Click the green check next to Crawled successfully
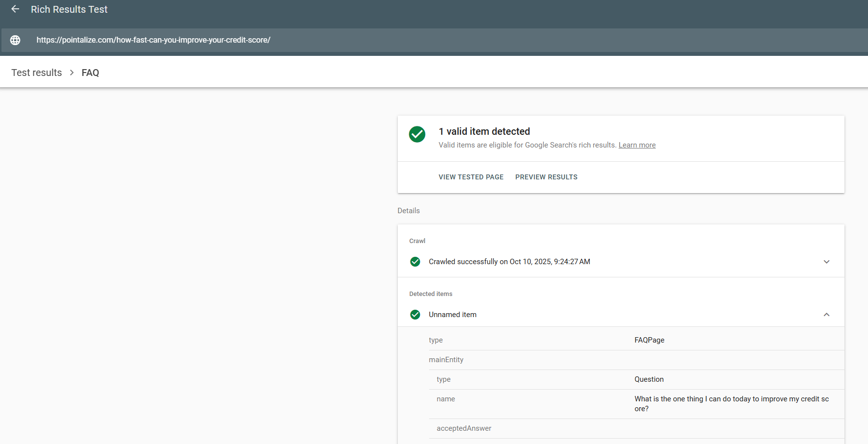Image resolution: width=868 pixels, height=444 pixels. click(x=415, y=262)
